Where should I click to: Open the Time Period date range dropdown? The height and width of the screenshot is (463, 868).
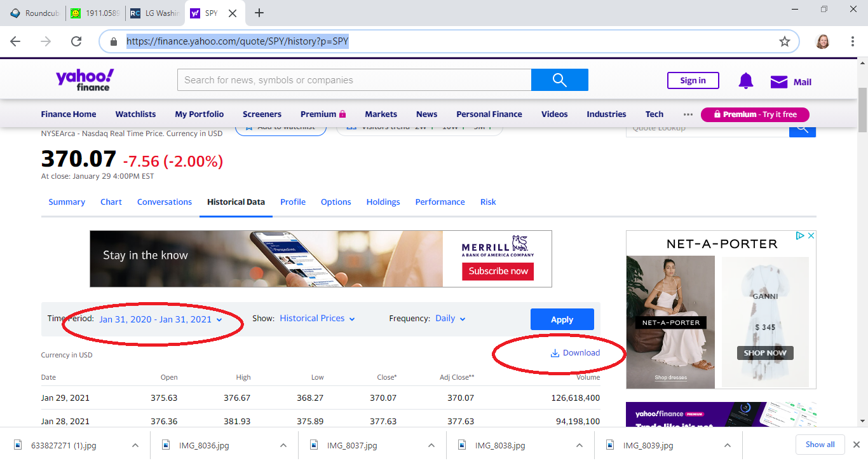point(161,319)
